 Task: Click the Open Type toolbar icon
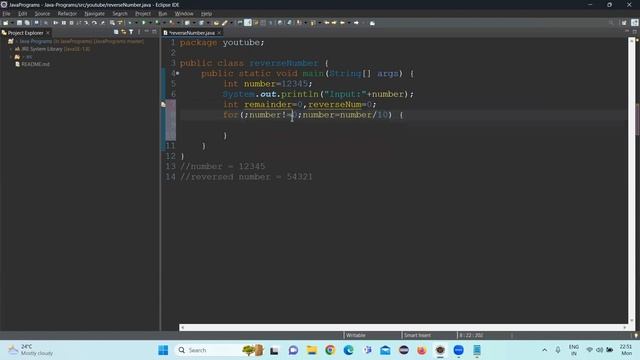click(216, 23)
